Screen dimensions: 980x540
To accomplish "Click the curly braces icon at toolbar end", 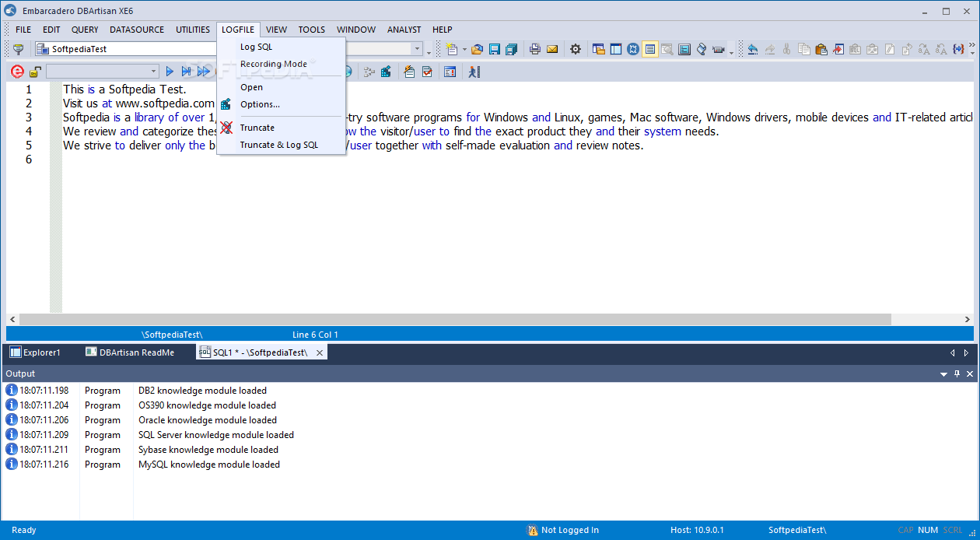I will pos(958,49).
